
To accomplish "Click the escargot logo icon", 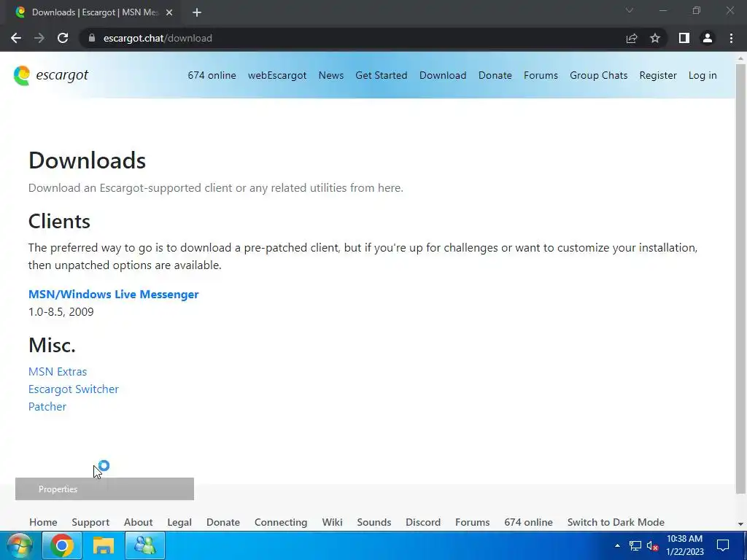I will tap(21, 75).
